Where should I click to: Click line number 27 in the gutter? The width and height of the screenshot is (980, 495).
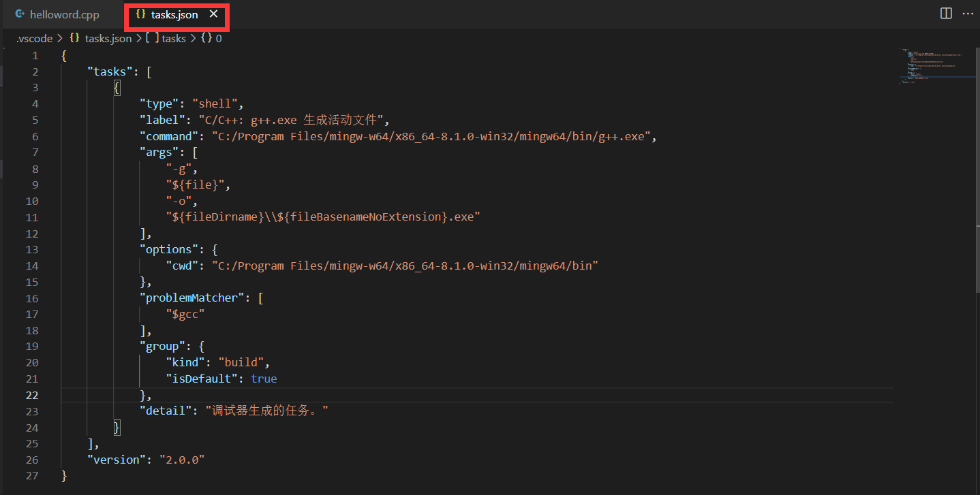32,476
